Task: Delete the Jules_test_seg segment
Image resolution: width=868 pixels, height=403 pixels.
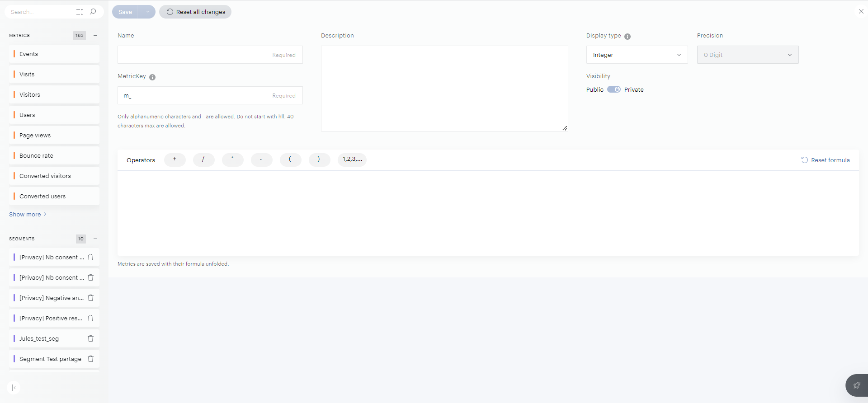Action: coord(90,338)
